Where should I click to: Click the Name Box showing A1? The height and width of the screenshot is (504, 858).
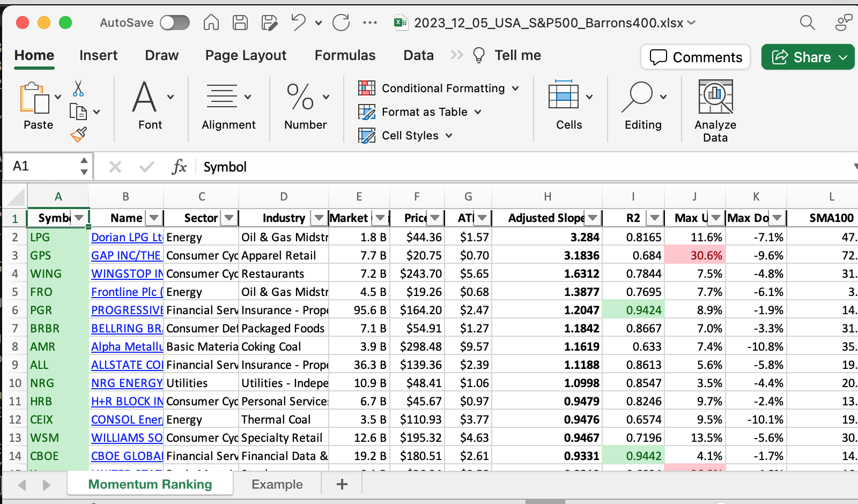[43, 166]
